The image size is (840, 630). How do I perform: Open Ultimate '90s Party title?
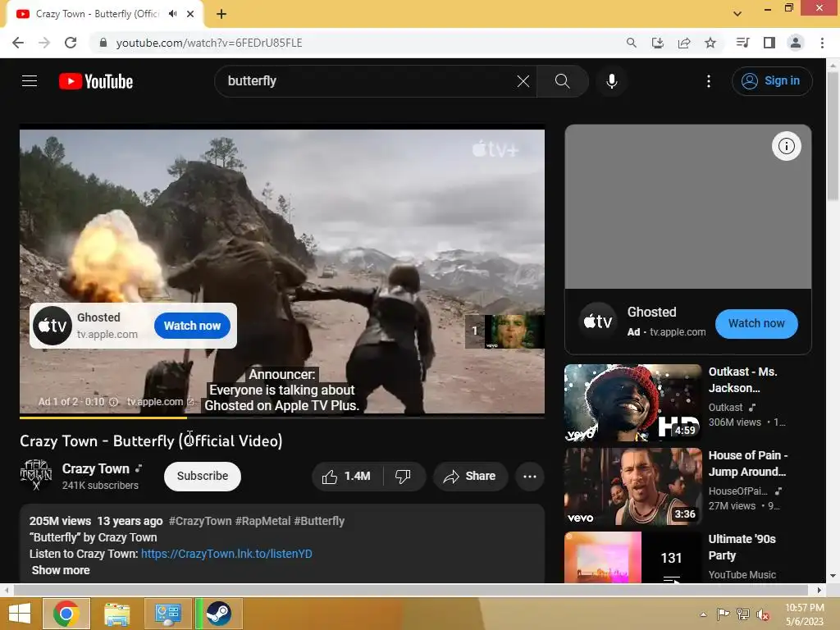pyautogui.click(x=742, y=547)
